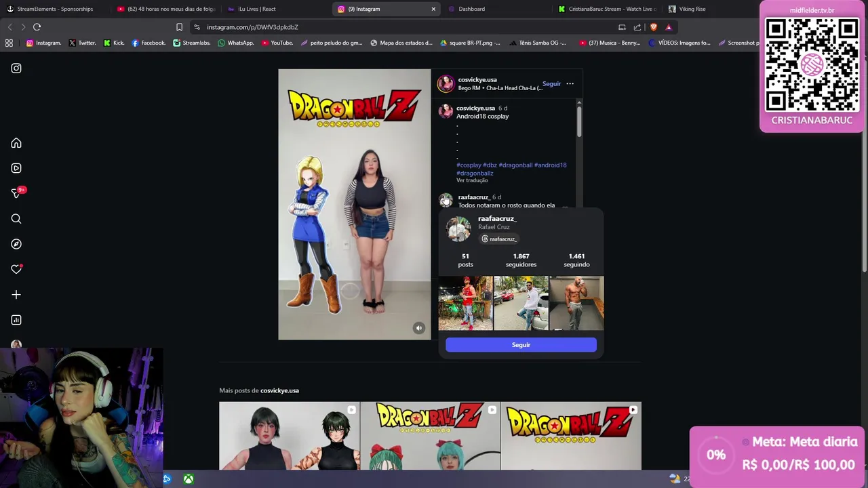Open the rightmost Dragon Ball Z thumbnail
868x488 pixels.
point(571,436)
